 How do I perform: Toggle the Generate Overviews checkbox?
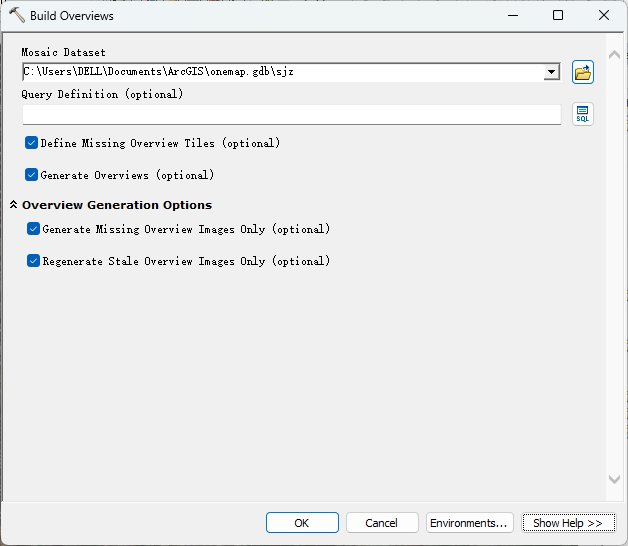coord(31,175)
